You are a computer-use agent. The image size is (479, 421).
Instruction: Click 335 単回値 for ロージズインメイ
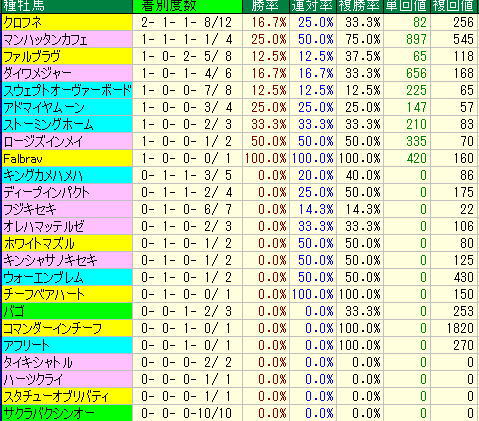pyautogui.click(x=416, y=141)
